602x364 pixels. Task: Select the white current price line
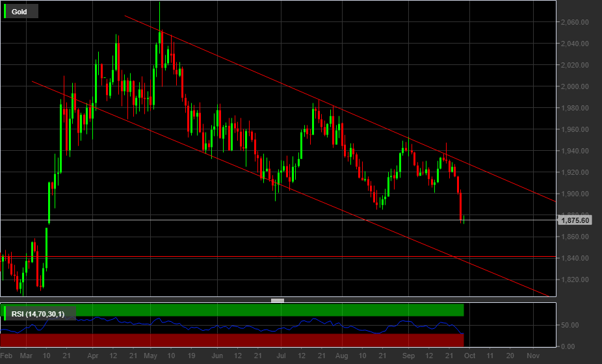point(278,220)
